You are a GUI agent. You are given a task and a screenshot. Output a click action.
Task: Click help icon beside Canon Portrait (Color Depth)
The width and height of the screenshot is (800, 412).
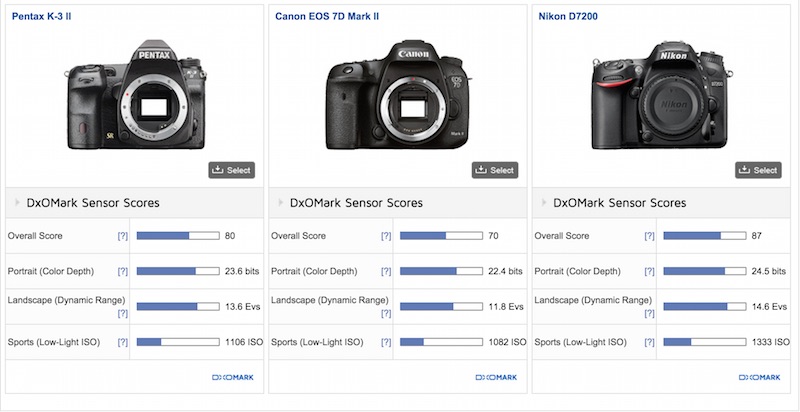[x=386, y=272]
